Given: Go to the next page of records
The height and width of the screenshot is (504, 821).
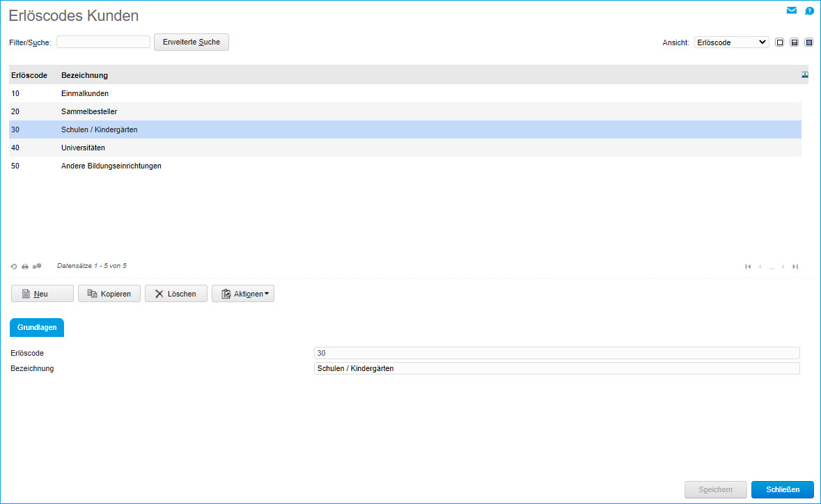Looking at the screenshot, I should tap(783, 267).
